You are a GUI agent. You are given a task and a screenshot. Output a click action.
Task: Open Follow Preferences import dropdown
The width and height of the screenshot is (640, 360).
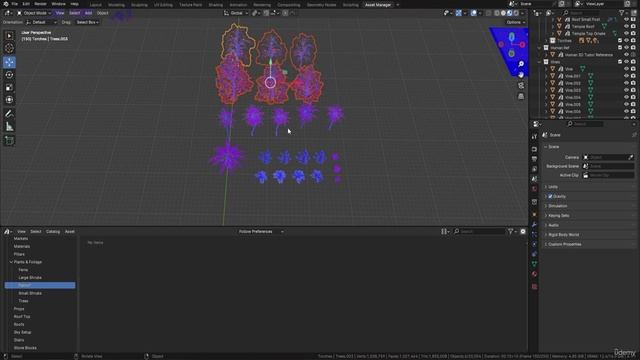tap(261, 231)
